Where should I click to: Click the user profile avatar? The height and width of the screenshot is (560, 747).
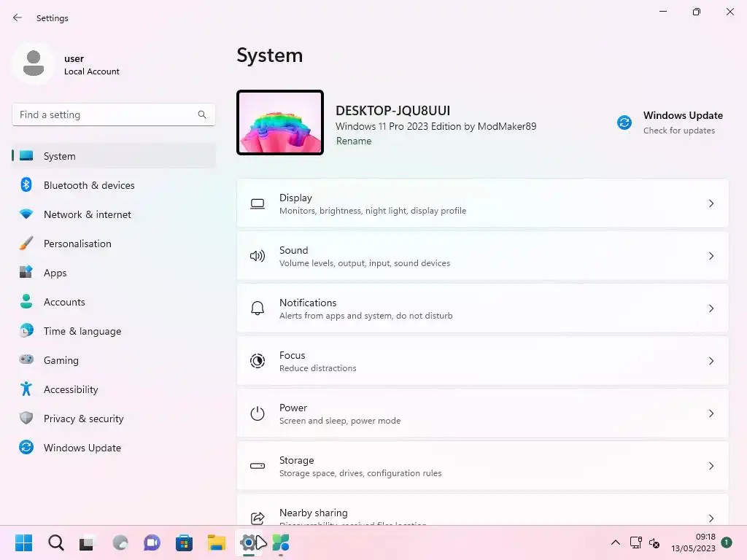34,63
